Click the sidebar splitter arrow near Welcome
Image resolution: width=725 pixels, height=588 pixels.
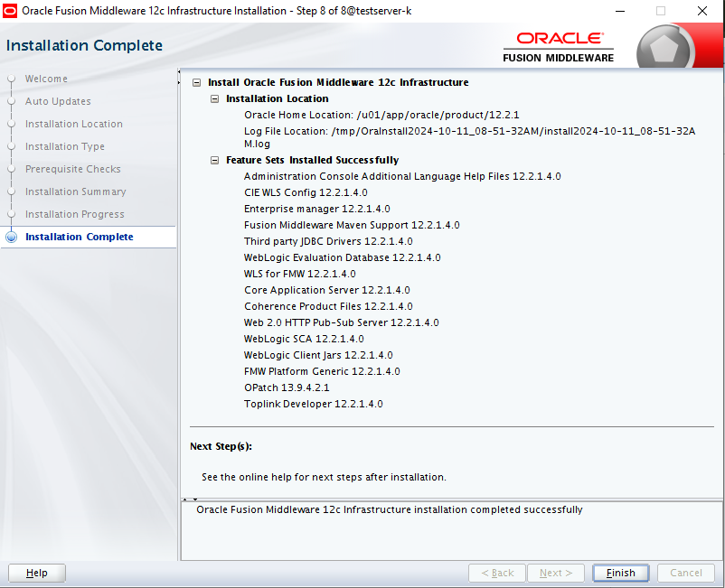[179, 77]
